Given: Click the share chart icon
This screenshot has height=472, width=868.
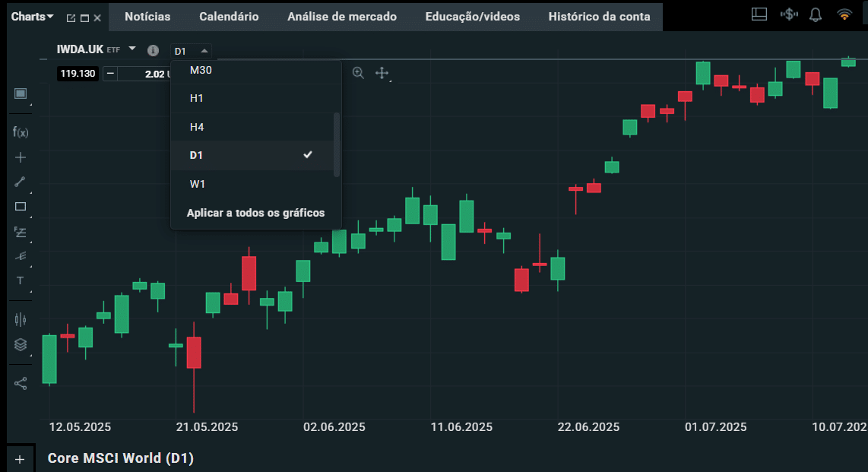Looking at the screenshot, I should click(x=21, y=384).
